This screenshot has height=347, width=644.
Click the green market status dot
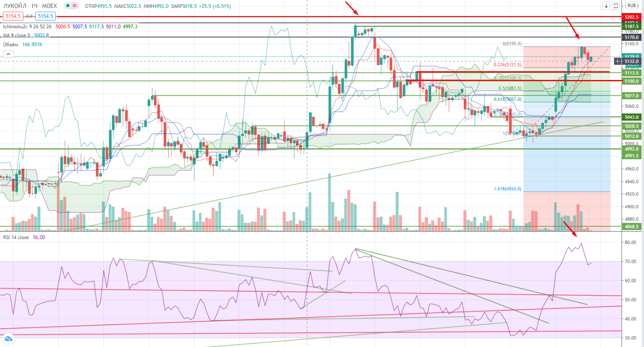coord(67,6)
